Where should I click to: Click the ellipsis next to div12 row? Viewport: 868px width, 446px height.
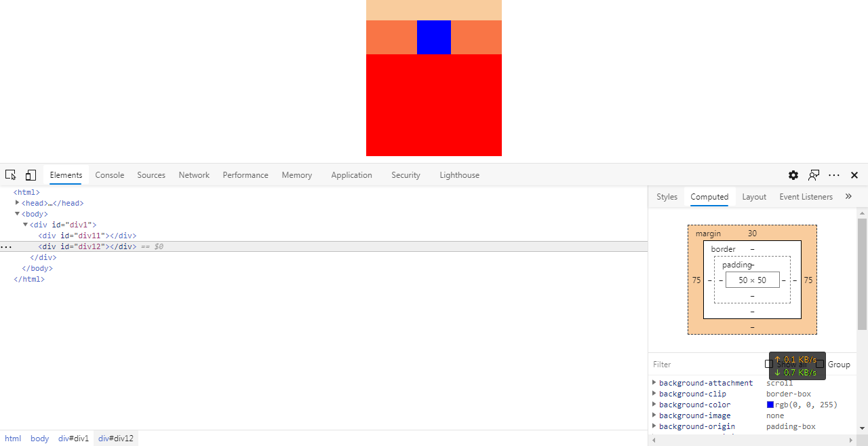pyautogui.click(x=6, y=246)
